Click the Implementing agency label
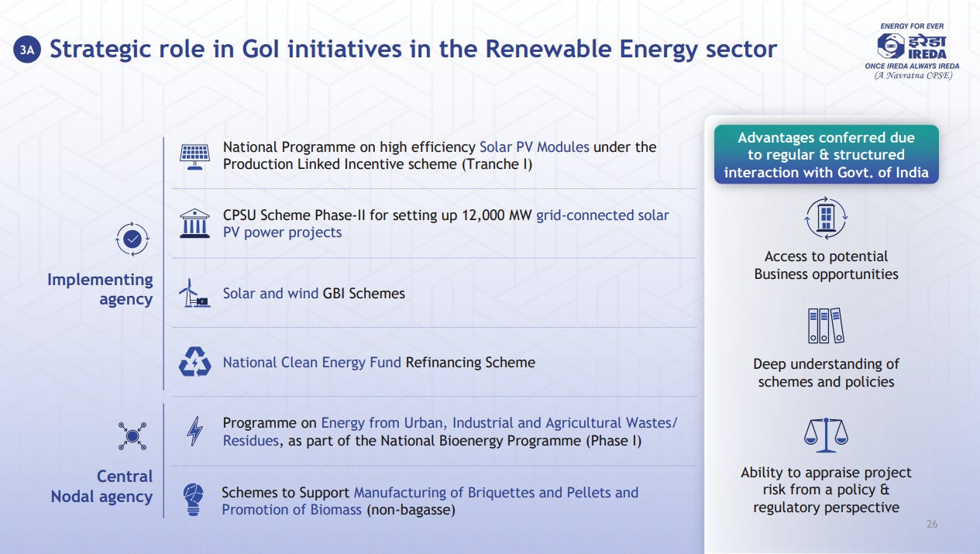 click(100, 289)
